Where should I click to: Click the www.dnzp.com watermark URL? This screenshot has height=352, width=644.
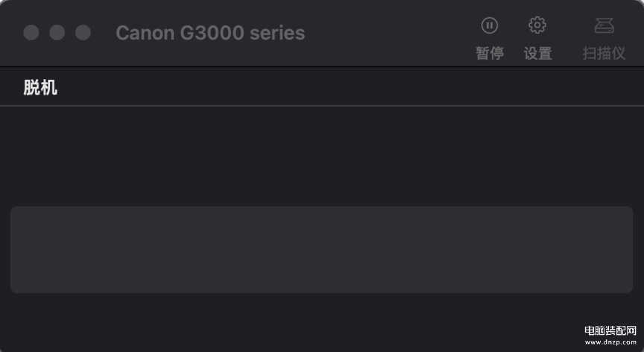pos(610,342)
